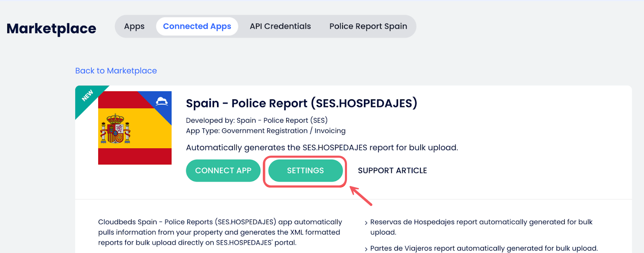Open the SUPPORT ARTICLE link
Viewport: 644px width, 253px height.
point(392,171)
